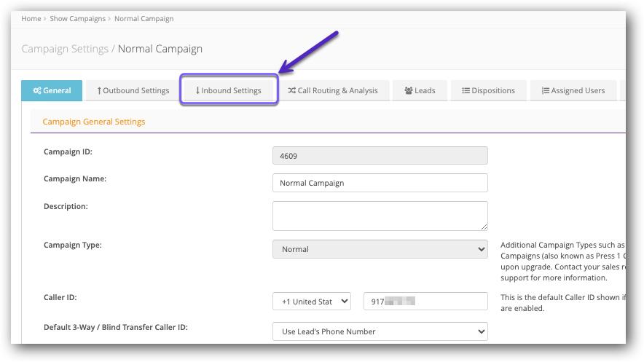Click the gears icon on General tab
This screenshot has width=644, height=362.
(37, 91)
